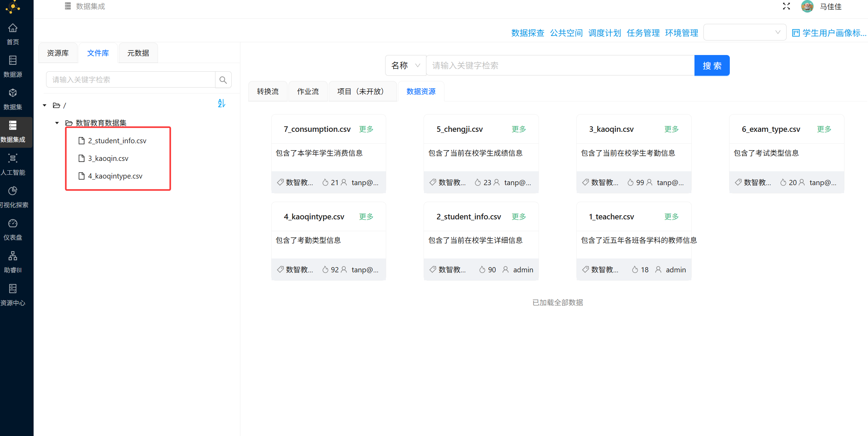Click 更多 on 7_consumption.csv card
The width and height of the screenshot is (868, 436).
click(x=366, y=129)
